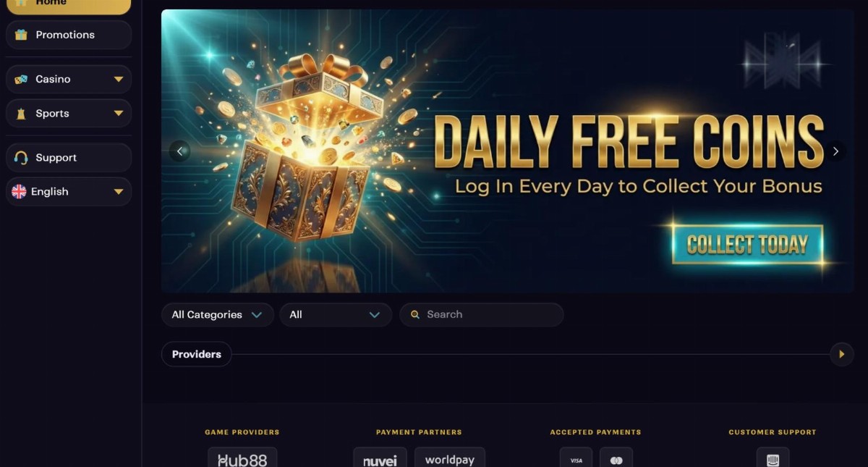The width and height of the screenshot is (868, 467).
Task: Open the English language dropdown
Action: [x=69, y=192]
